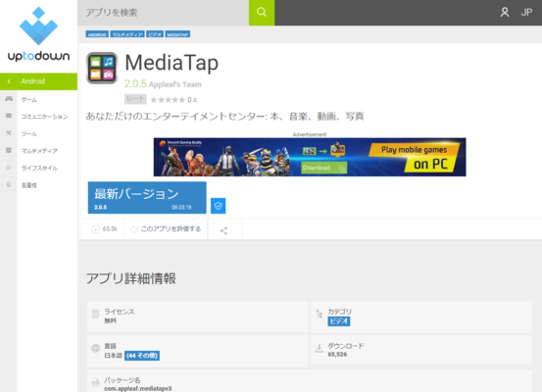Click the blue ビデオ category tag
This screenshot has width=542, height=392.
click(339, 321)
